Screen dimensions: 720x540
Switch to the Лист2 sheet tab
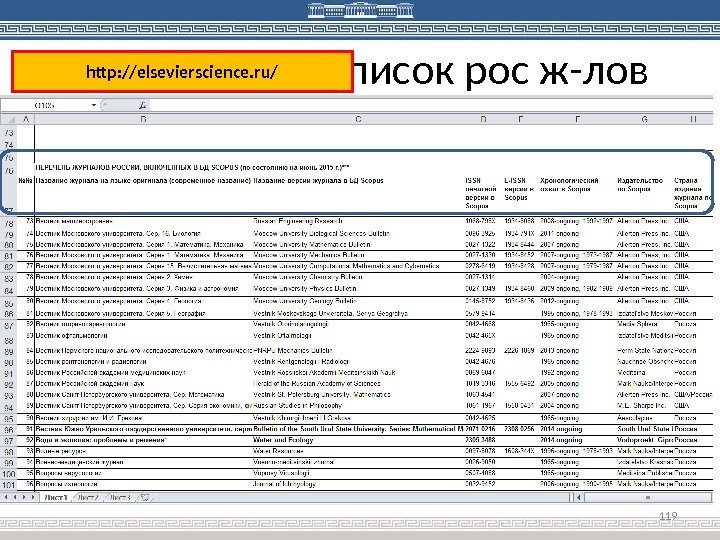tap(88, 497)
